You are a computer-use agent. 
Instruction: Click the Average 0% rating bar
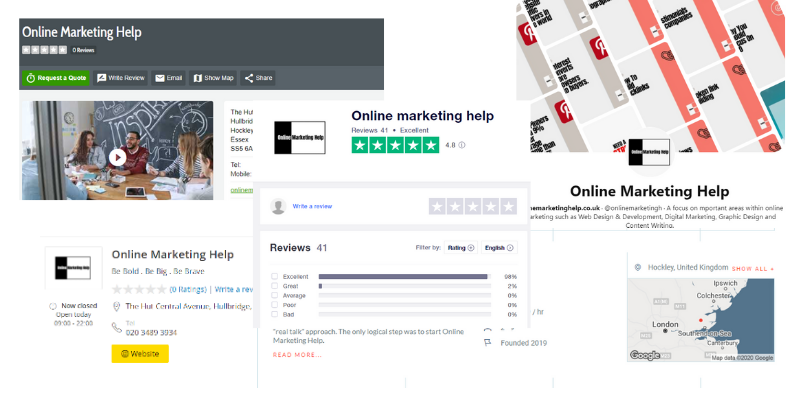[405, 295]
